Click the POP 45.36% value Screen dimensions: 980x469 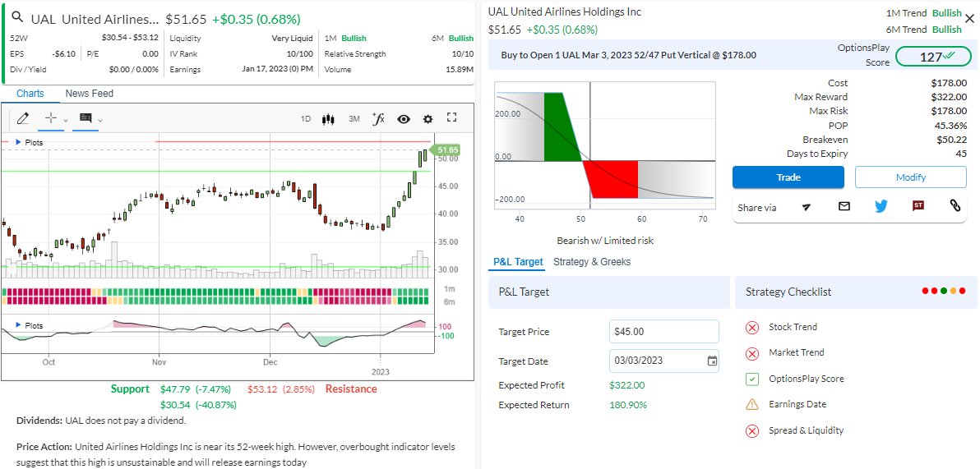(x=950, y=126)
